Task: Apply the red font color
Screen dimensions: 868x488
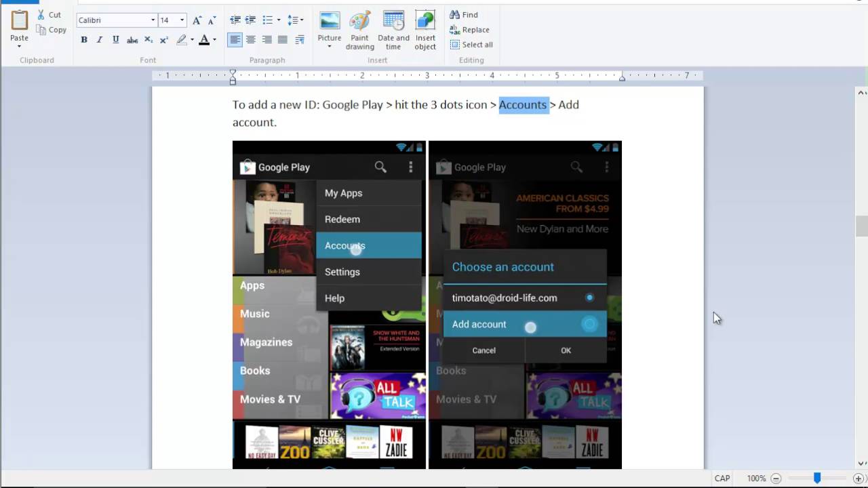Action: [x=204, y=40]
